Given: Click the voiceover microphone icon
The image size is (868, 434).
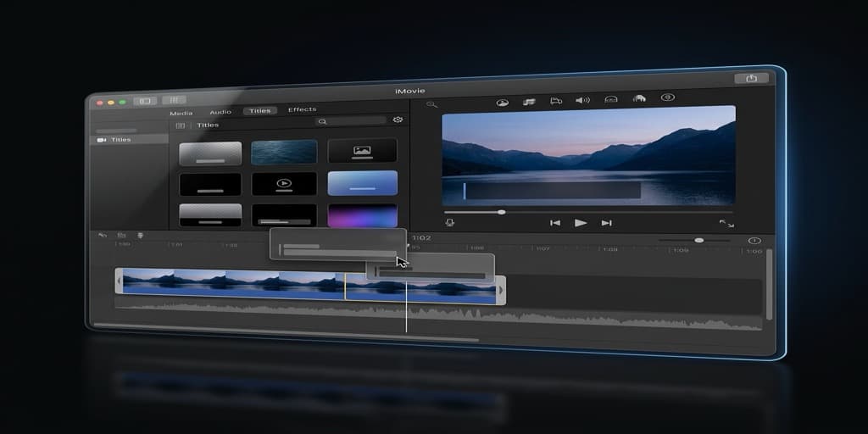Looking at the screenshot, I should pos(450,222).
